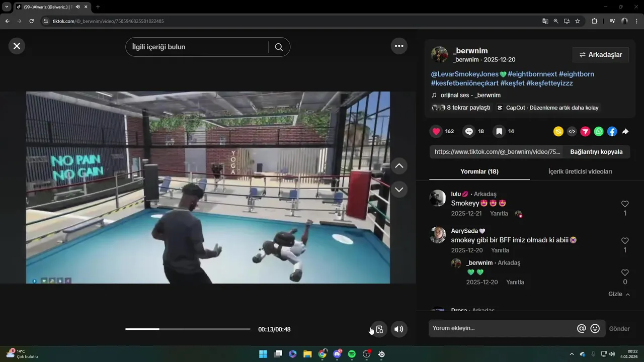Click the yellow repost share icon
644x362 pixels.
click(558, 131)
